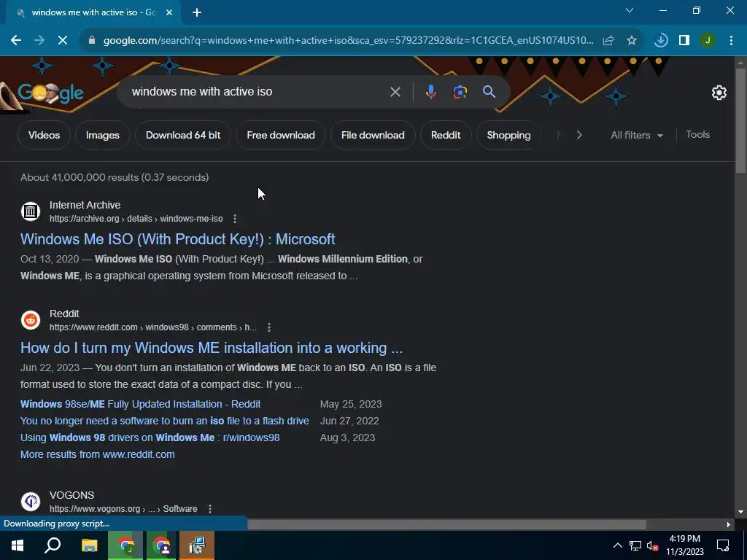Open the Chrome downloads icon
Screen dimensions: 747x560
coord(661,41)
